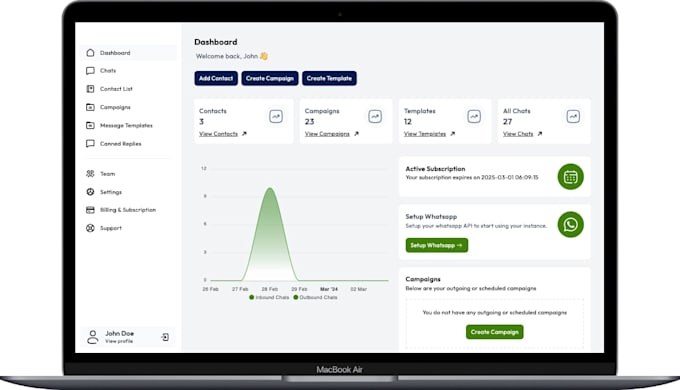Click the trend icon on All Chats card
The image size is (680, 390).
[x=573, y=116]
